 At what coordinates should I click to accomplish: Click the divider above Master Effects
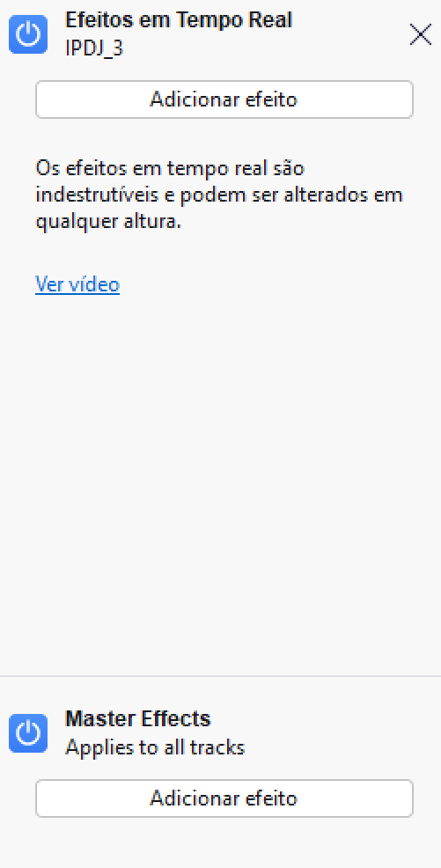[220, 676]
